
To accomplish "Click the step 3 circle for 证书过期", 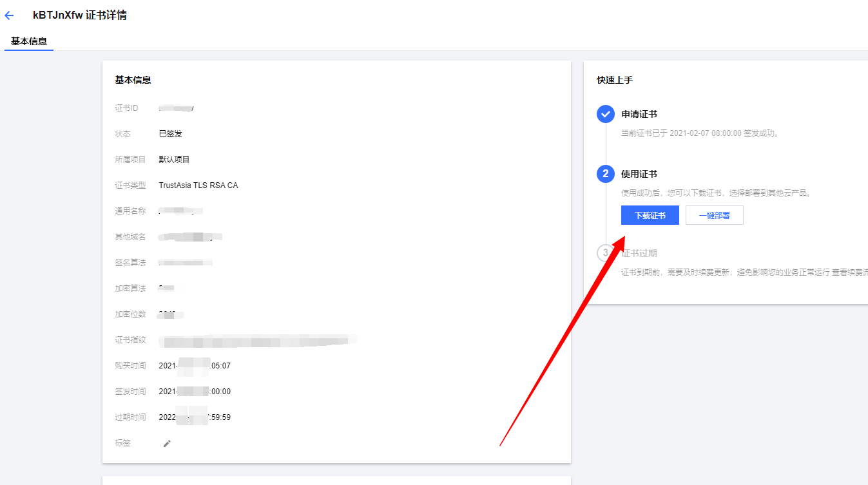I will click(x=604, y=253).
